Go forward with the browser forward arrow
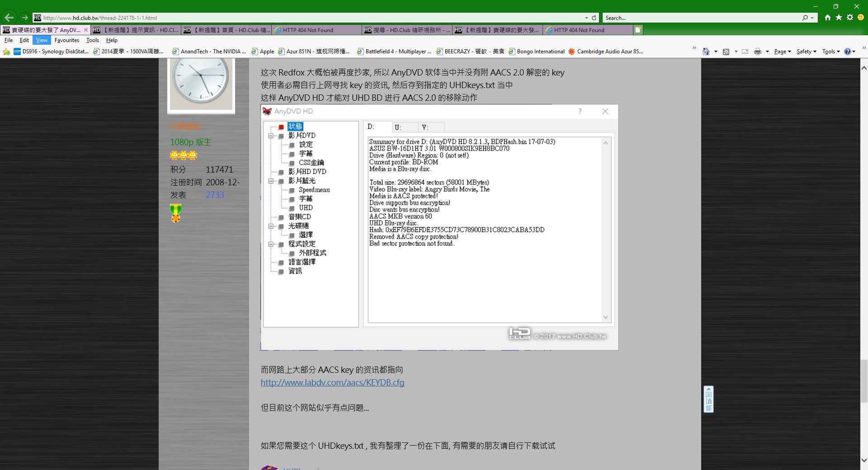Viewport: 868px width, 470px height. coord(25,18)
